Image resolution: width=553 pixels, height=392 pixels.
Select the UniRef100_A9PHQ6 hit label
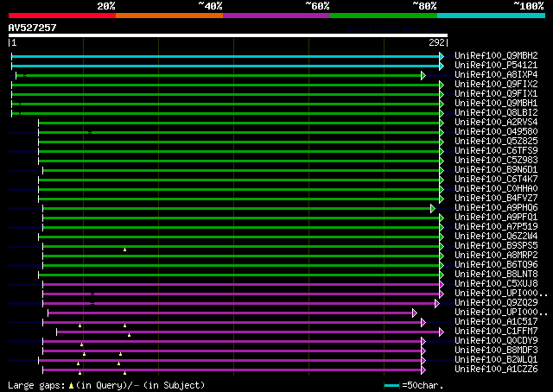click(496, 208)
